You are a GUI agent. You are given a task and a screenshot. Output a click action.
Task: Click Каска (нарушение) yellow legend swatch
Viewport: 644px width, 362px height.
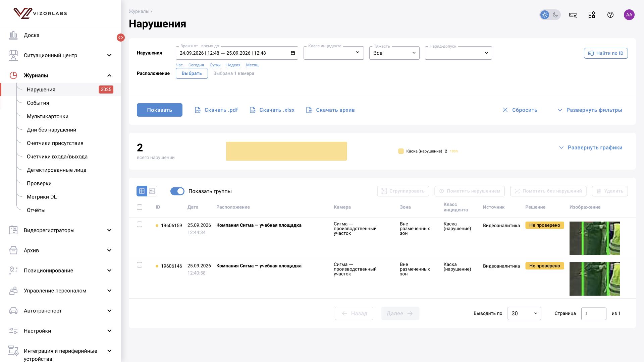[401, 151]
